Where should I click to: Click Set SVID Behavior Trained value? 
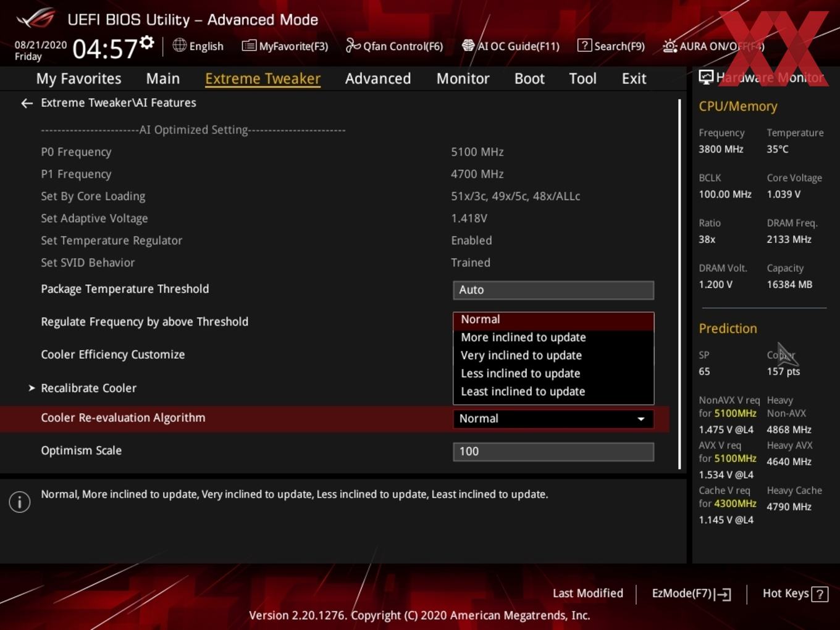(x=471, y=263)
